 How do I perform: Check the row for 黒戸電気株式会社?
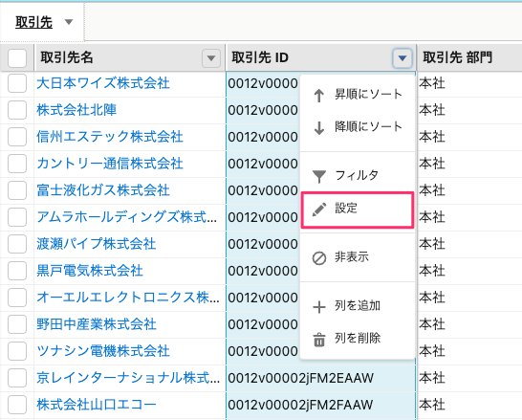click(17, 271)
